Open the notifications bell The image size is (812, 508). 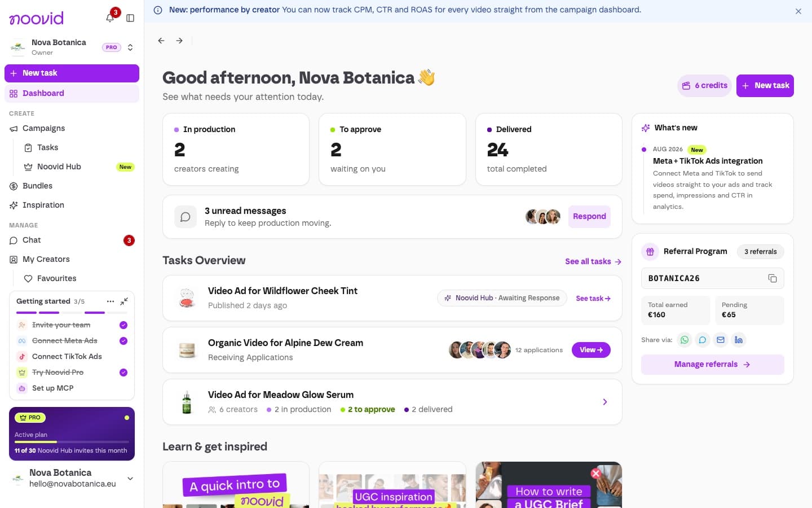tap(110, 18)
